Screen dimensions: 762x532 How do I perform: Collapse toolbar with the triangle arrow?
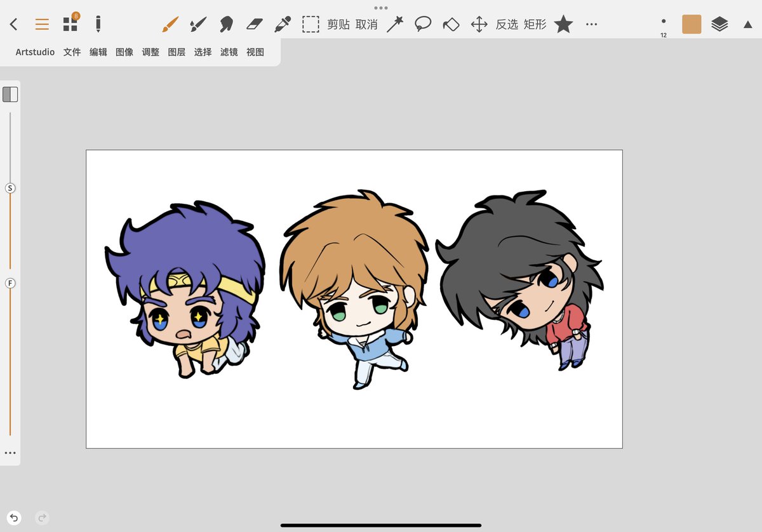click(x=747, y=25)
